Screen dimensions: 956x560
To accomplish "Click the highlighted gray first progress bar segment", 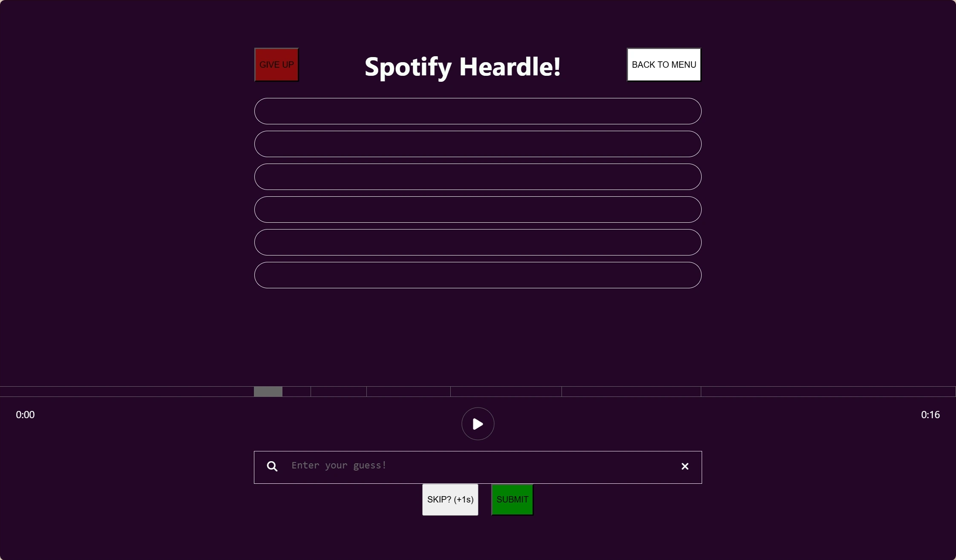I will pos(268,392).
